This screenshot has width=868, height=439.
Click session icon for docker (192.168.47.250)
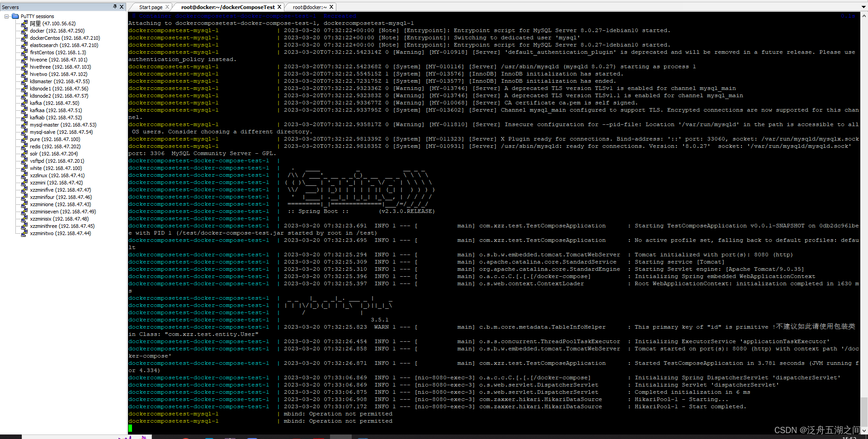(24, 31)
